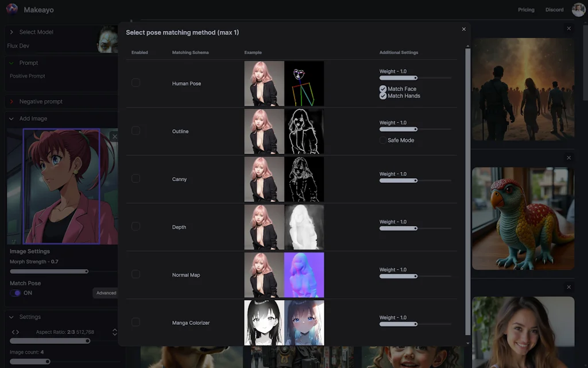Open the Pricing page

pos(526,9)
